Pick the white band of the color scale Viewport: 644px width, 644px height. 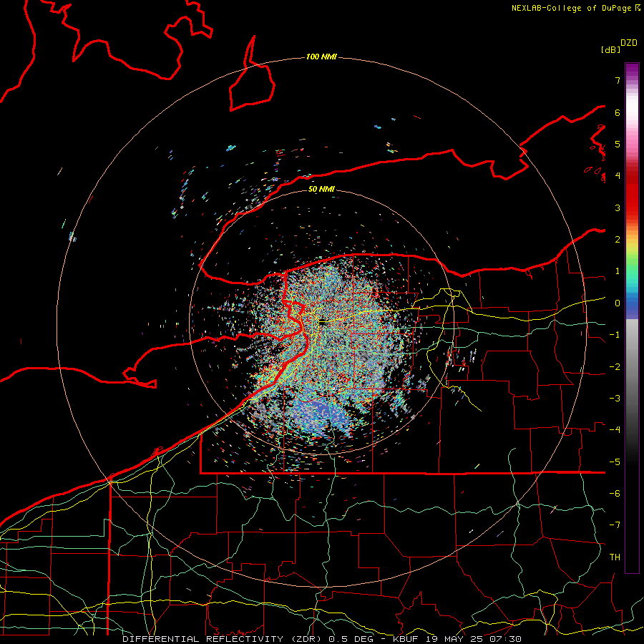pyautogui.click(x=632, y=107)
